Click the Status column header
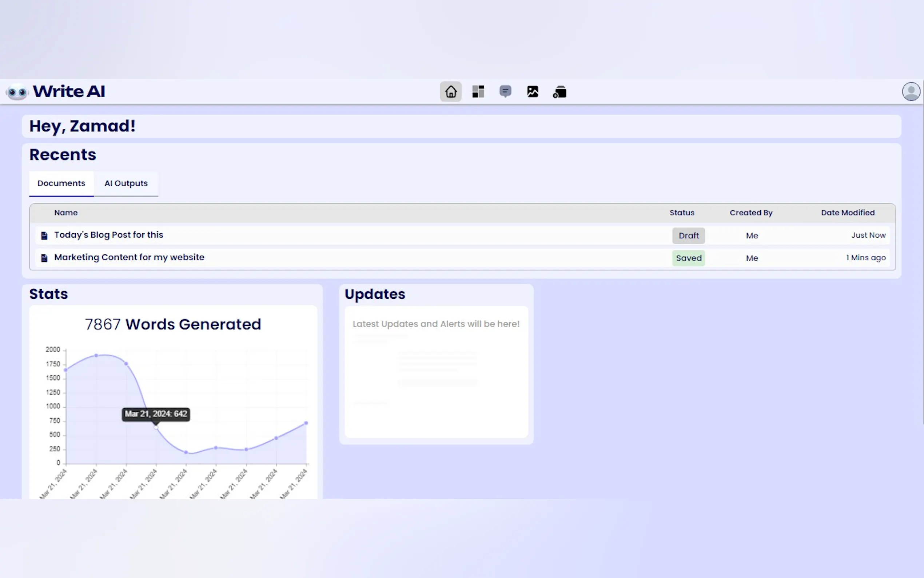 682,213
